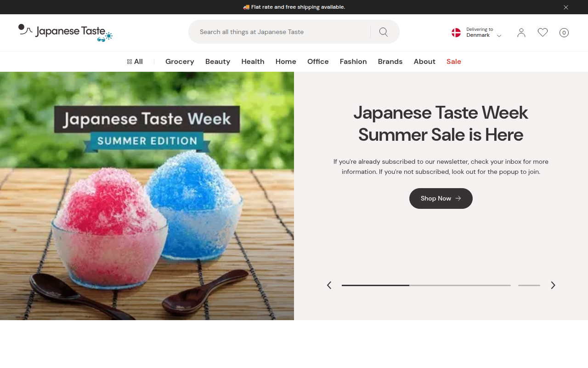
Task: Go to previous slide arrow
Action: [329, 285]
